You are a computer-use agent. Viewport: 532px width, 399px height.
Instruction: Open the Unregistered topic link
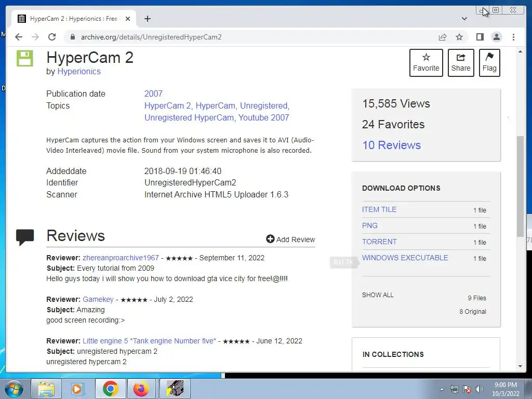(264, 106)
